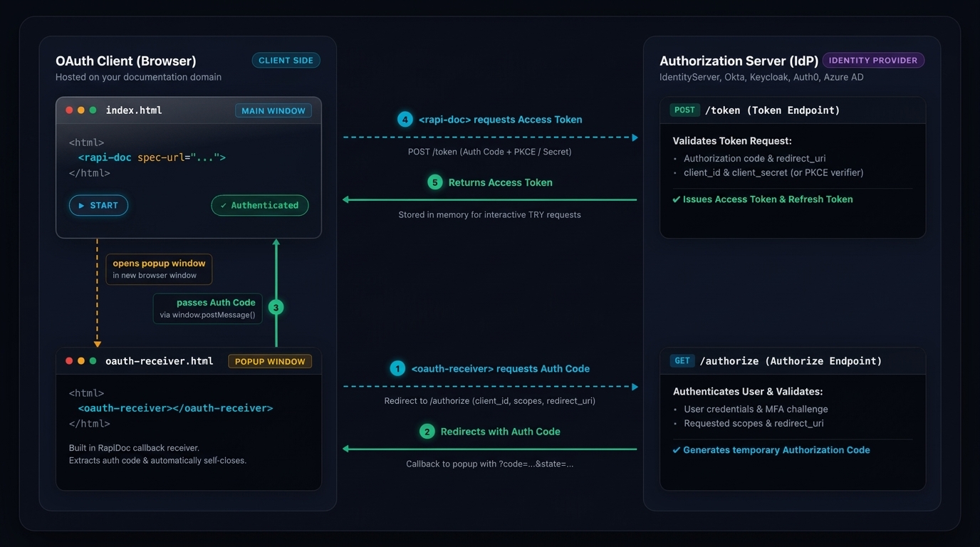This screenshot has height=547, width=980.
Task: Click the "Authorization Server (IdP)" title
Action: click(x=739, y=61)
